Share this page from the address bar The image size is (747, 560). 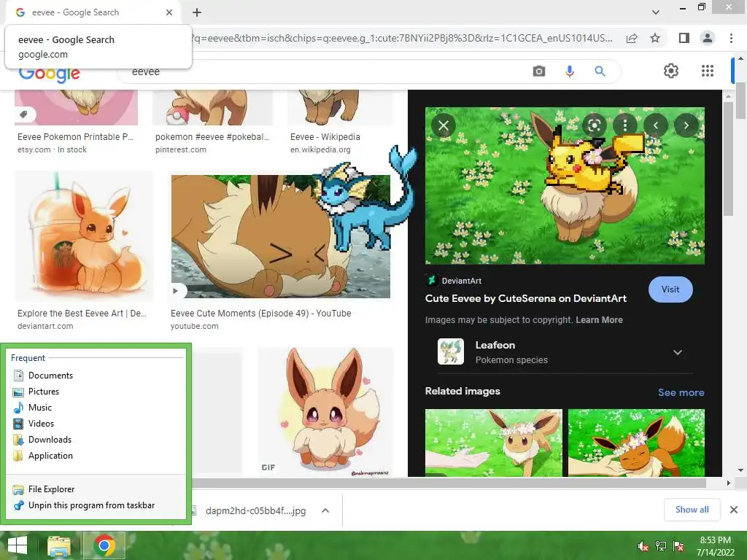pyautogui.click(x=632, y=38)
